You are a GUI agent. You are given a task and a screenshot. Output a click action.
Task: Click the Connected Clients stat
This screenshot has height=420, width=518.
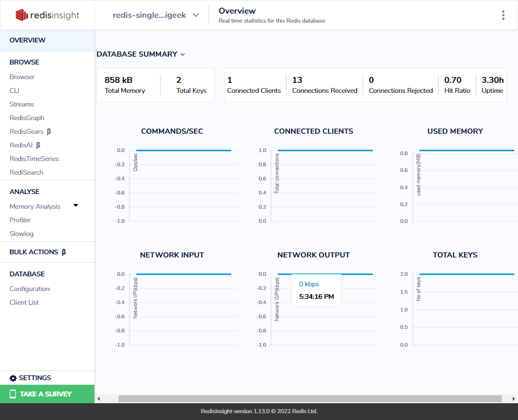(254, 85)
